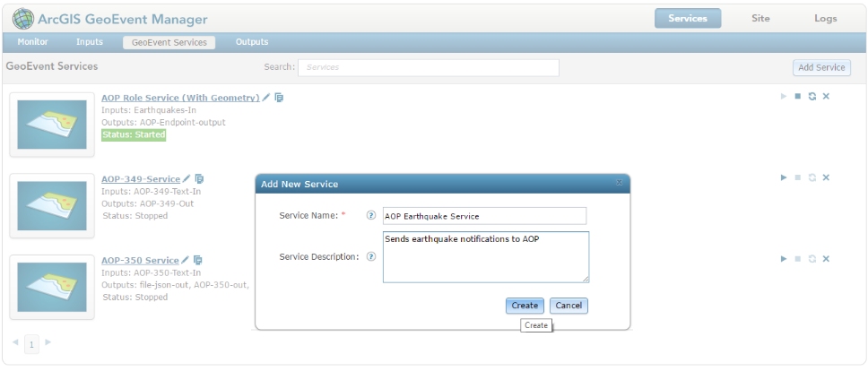Switch to the Inputs tab

(x=90, y=42)
